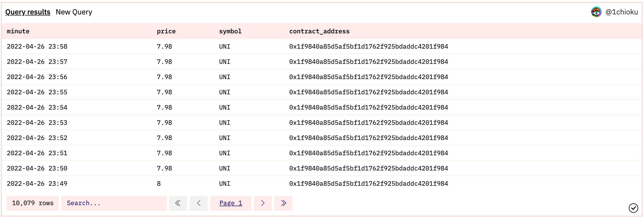Click UNI symbol in the 23:49 row
Screen dimensions: 644x218
(x=225, y=184)
